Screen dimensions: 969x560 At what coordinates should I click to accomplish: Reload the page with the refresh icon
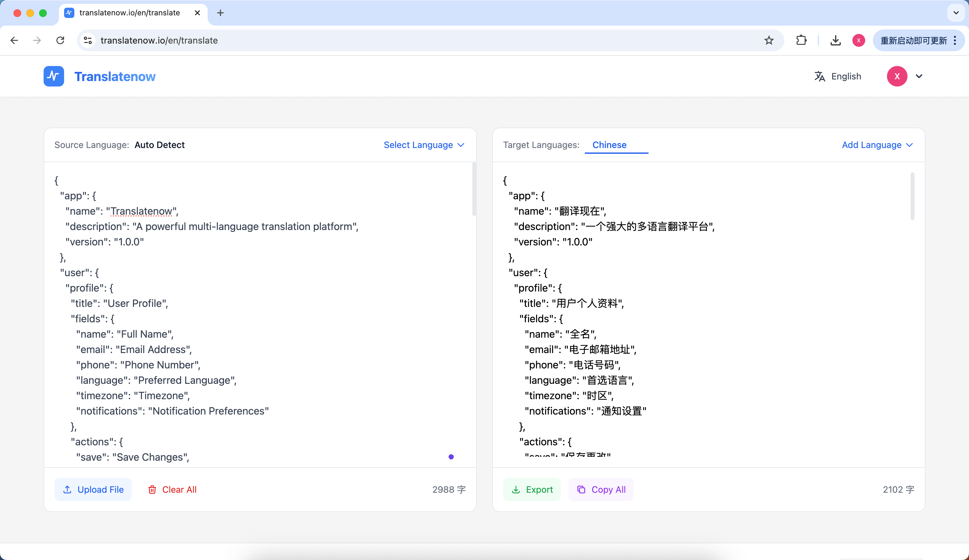(x=60, y=40)
